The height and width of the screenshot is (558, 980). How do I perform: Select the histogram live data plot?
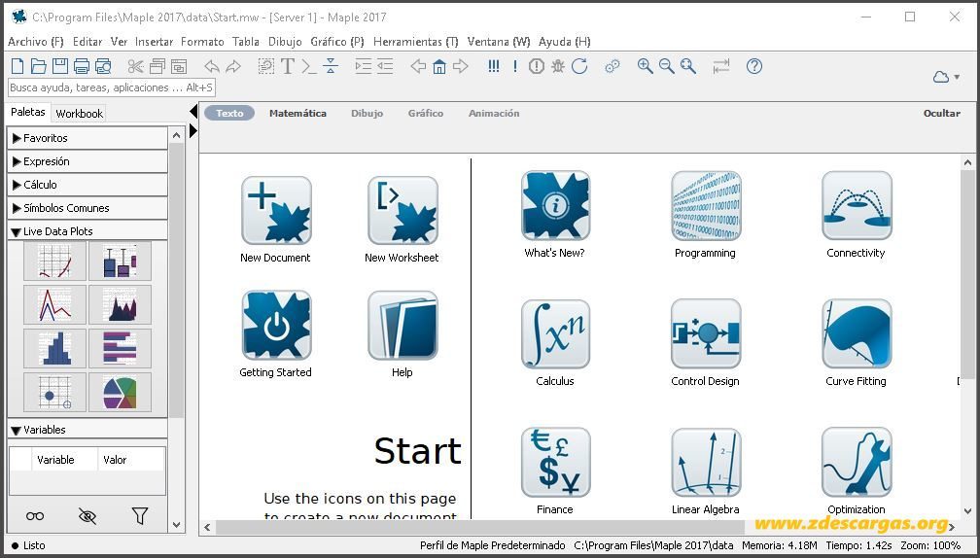[x=55, y=349]
